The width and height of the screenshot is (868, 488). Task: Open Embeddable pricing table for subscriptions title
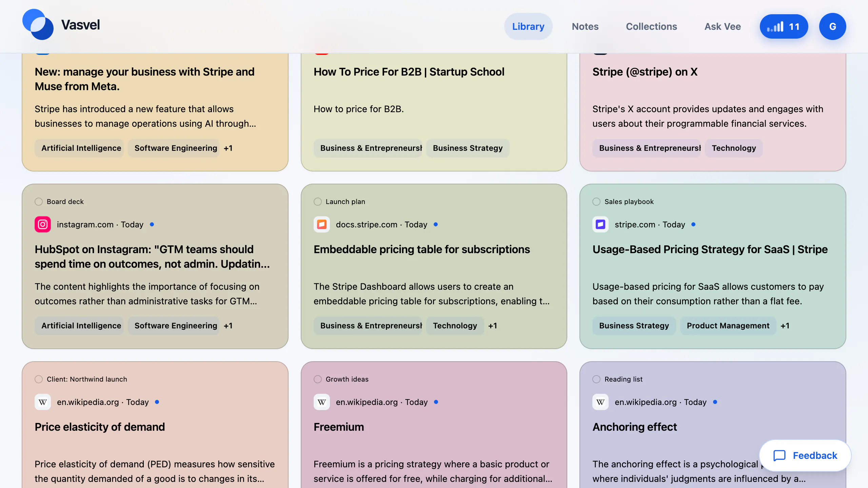pyautogui.click(x=421, y=249)
